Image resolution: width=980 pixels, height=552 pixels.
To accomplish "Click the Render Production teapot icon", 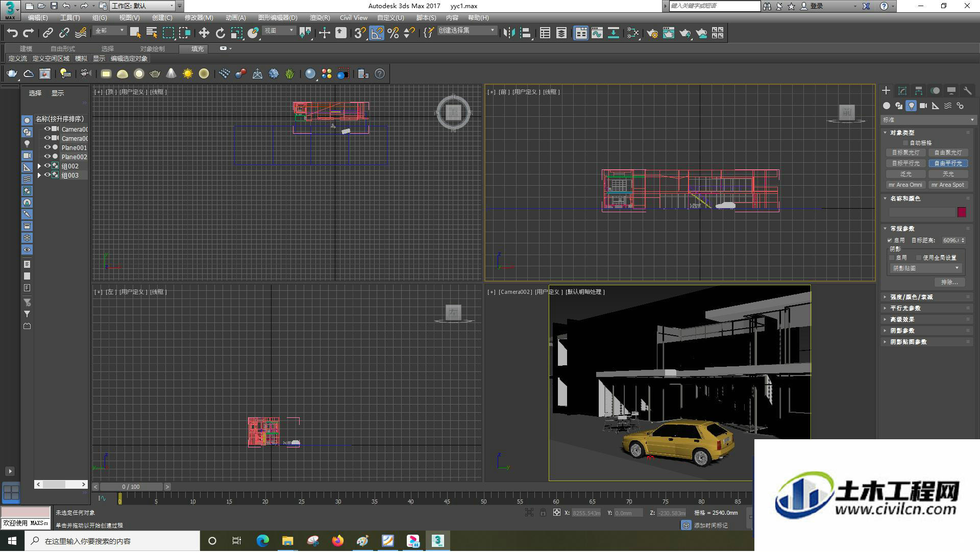I will 684,33.
